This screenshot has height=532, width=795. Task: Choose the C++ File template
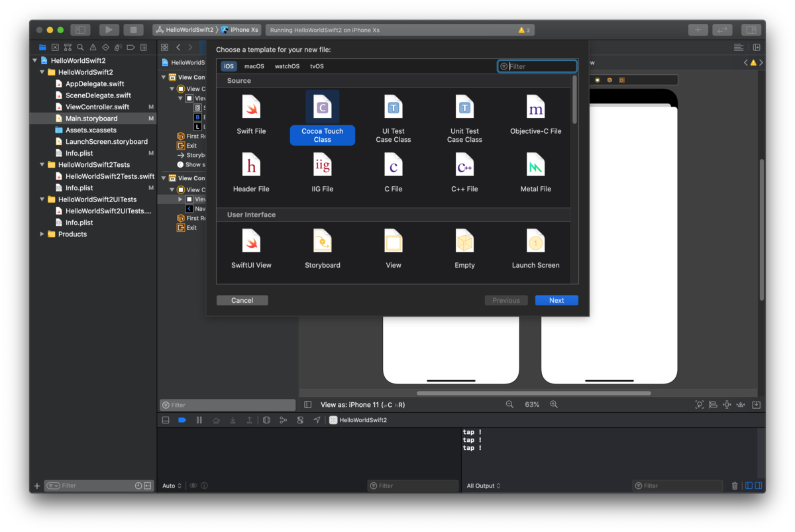[464, 173]
